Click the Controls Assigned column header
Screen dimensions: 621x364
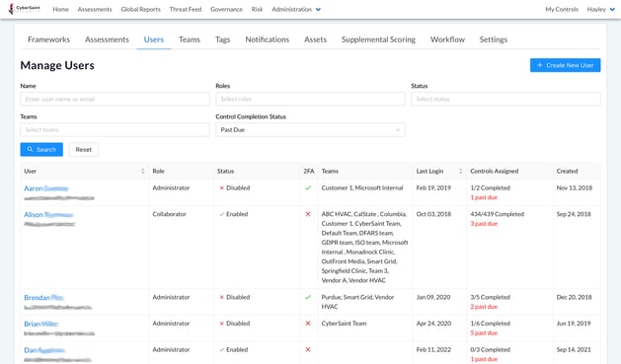coord(495,171)
